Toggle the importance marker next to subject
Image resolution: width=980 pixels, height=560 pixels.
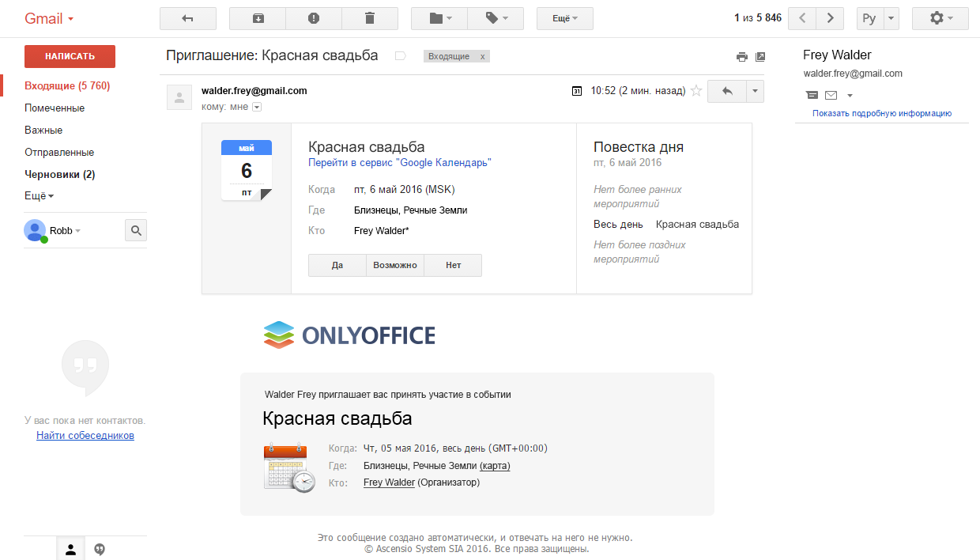(x=400, y=56)
